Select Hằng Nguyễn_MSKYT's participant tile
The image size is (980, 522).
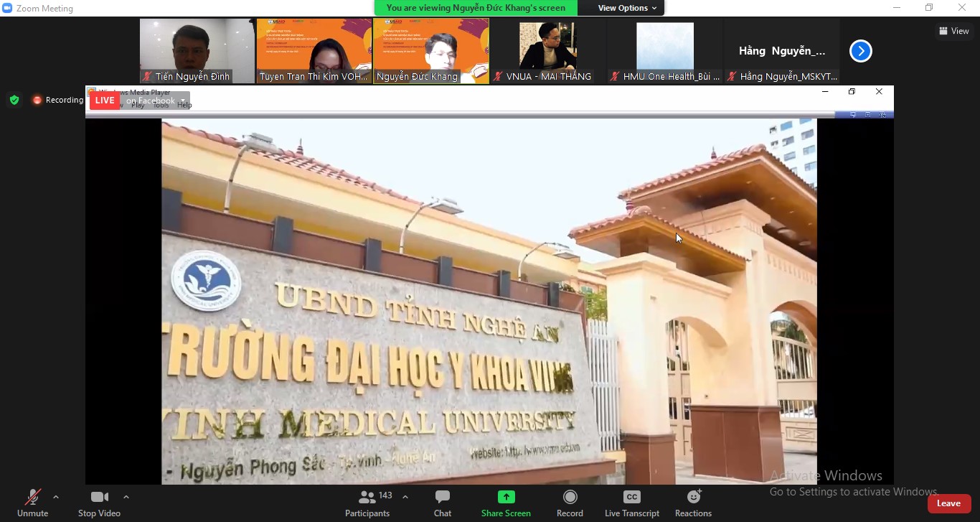(x=782, y=51)
